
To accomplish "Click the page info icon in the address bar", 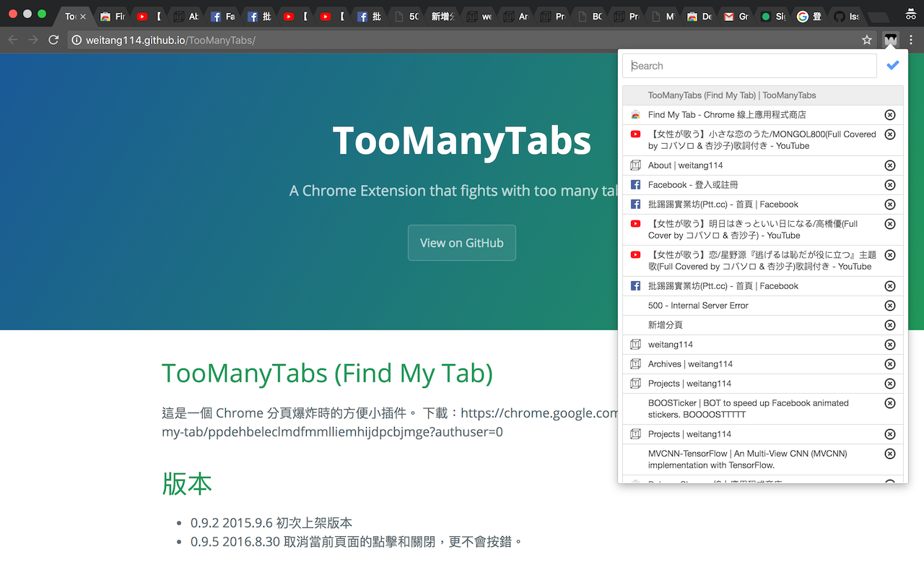I will tap(77, 40).
